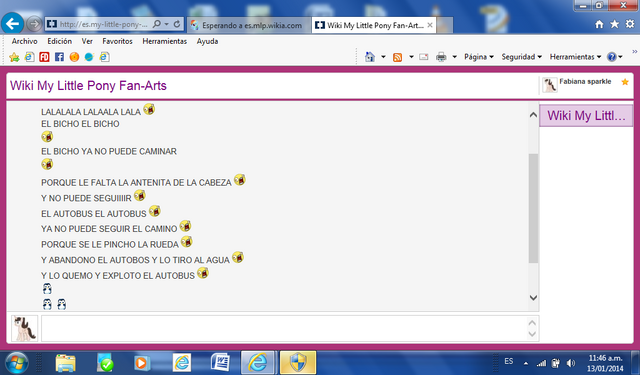Open the Archivo menu
Viewport: 640px width, 375px height.
pyautogui.click(x=24, y=41)
